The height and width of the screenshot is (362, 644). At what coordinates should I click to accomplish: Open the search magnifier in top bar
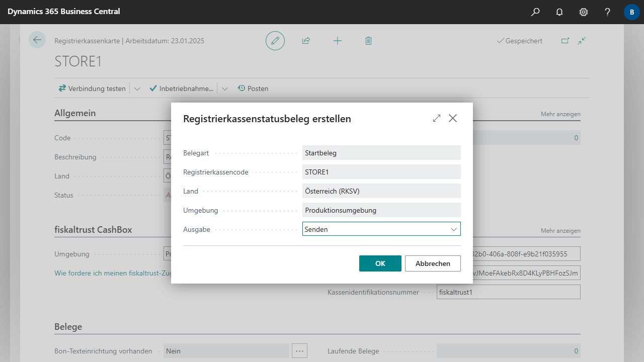click(535, 12)
